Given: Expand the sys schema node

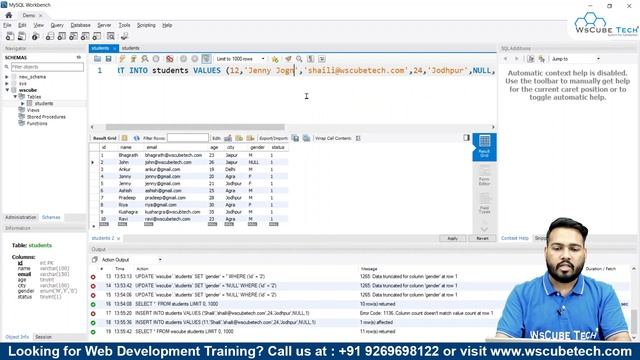Looking at the screenshot, I should [x=7, y=83].
